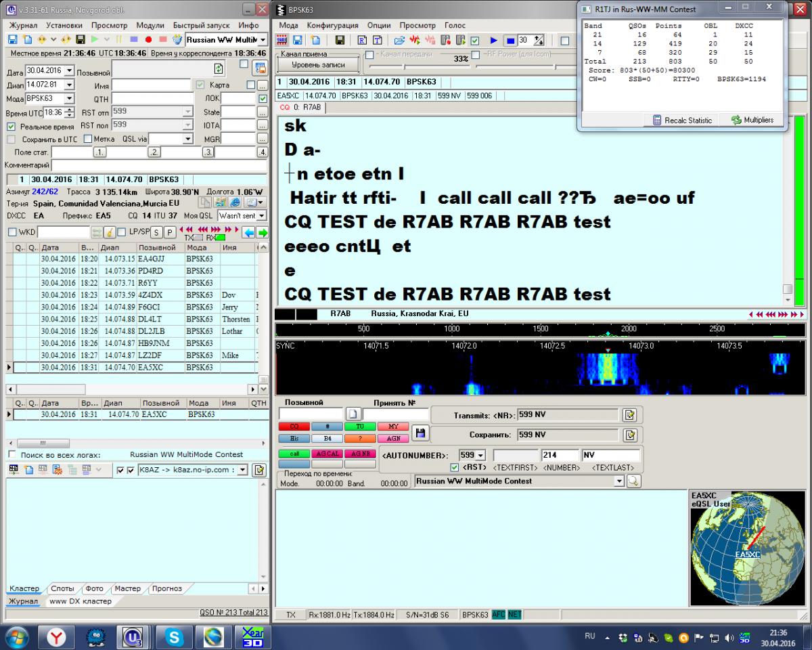Click the blue play button in BPSK63 toolbar

pos(493,41)
